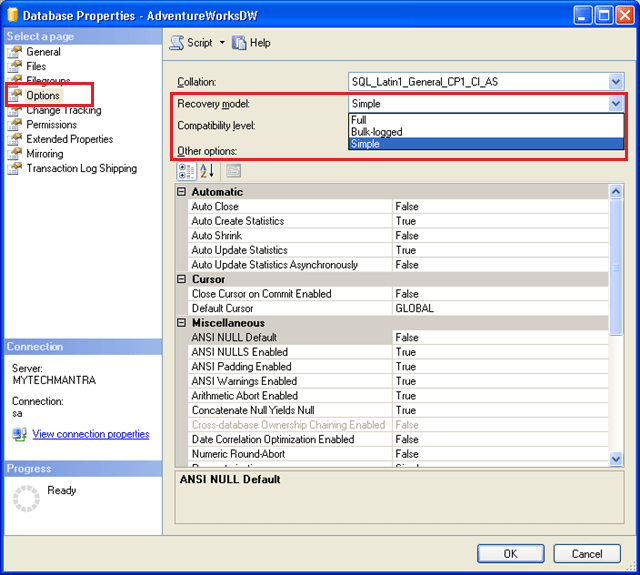Open the Permissions page

tap(51, 124)
